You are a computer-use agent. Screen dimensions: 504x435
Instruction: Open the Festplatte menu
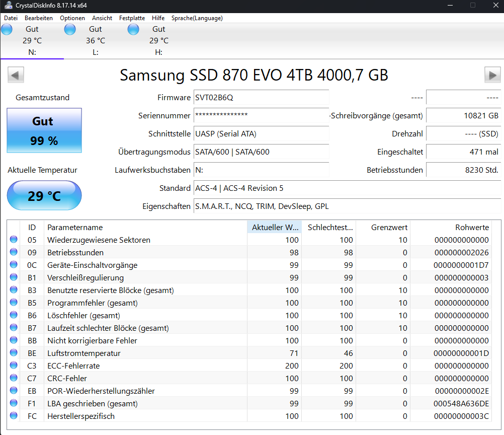tap(132, 18)
